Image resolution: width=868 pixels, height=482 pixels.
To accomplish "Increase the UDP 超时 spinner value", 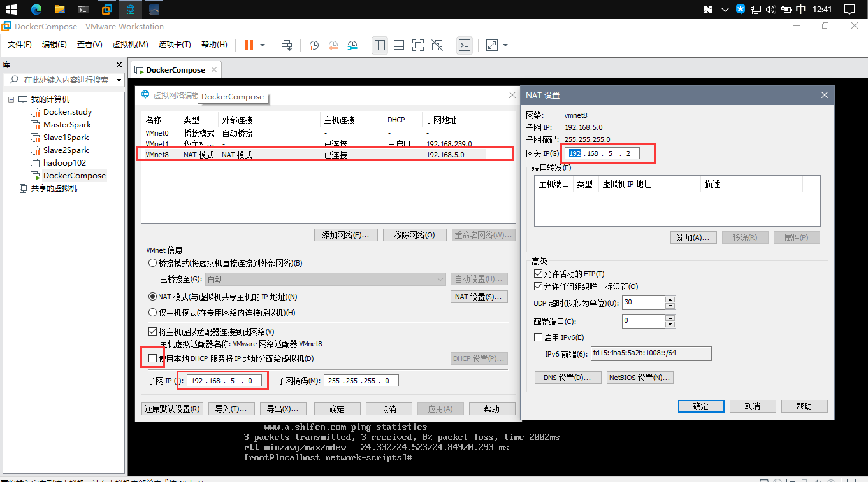I will (670, 299).
